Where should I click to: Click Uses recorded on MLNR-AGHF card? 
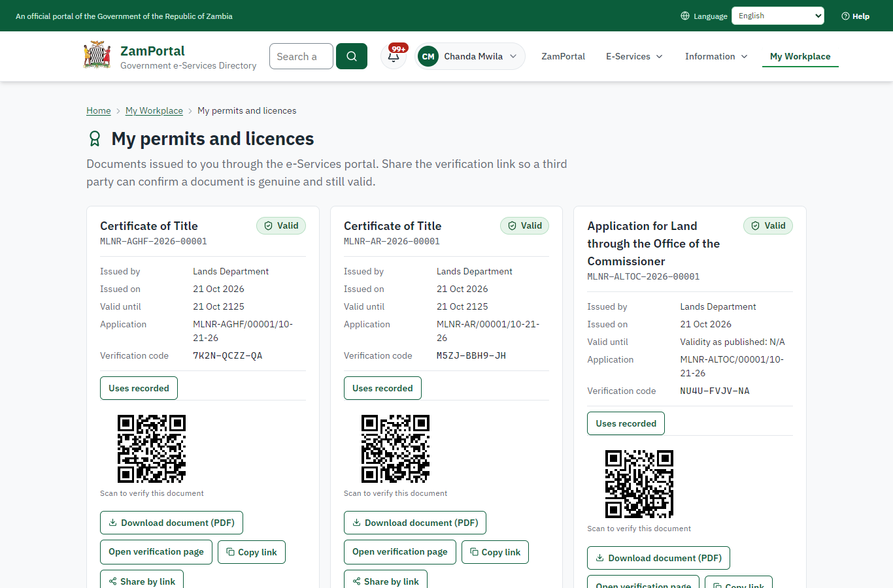(139, 388)
